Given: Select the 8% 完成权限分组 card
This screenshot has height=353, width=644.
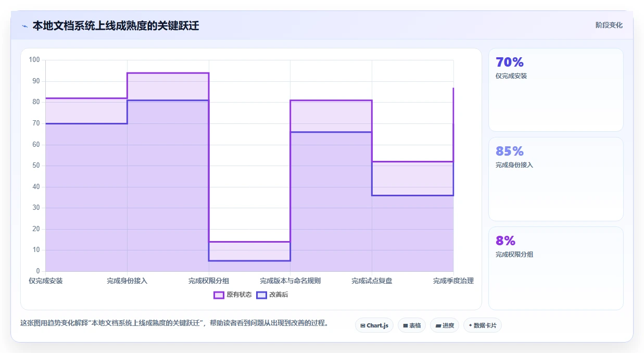Looking at the screenshot, I should click(556, 268).
